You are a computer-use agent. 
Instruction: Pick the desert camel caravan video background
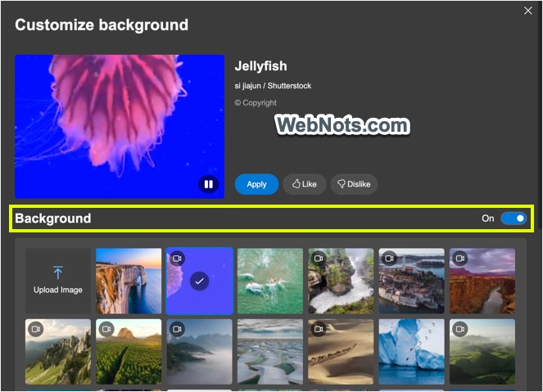coord(341,352)
